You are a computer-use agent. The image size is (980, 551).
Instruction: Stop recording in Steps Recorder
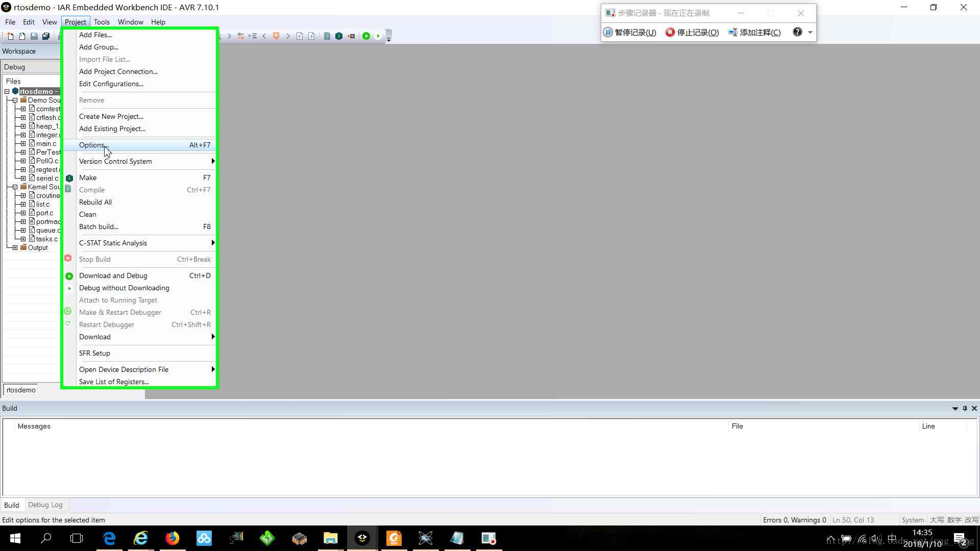692,32
